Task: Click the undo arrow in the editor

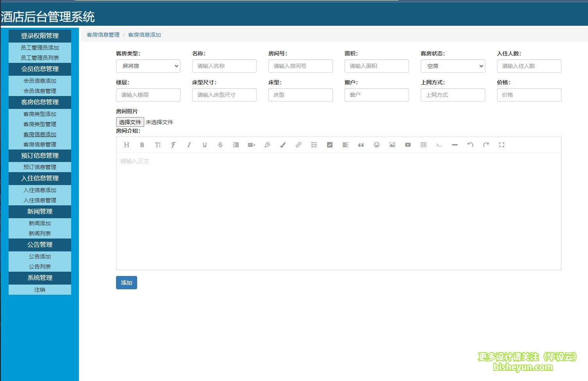Action: tap(470, 145)
